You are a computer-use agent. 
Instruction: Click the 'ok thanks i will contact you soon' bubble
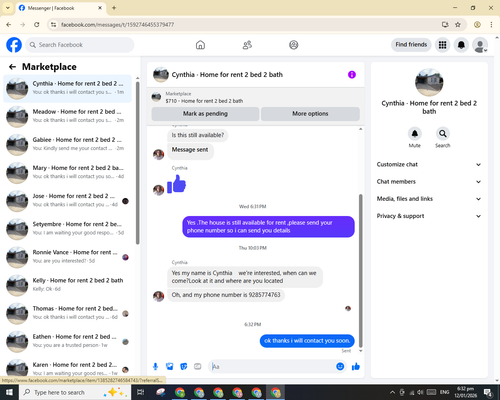[x=307, y=341]
